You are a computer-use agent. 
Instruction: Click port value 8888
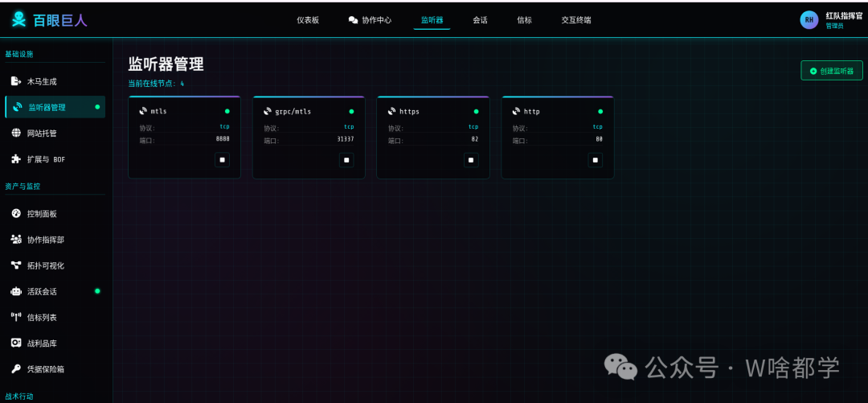[223, 139]
